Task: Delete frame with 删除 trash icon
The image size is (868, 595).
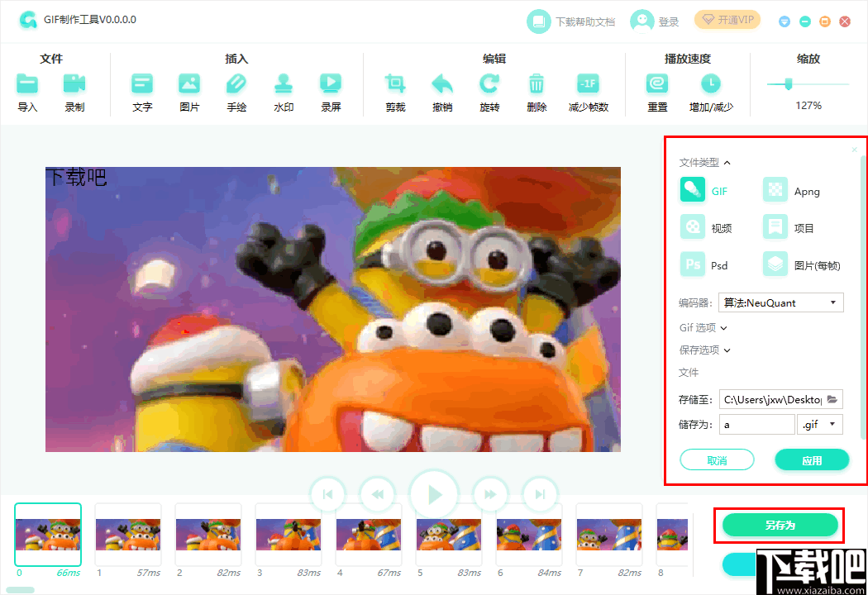Action: click(x=537, y=83)
